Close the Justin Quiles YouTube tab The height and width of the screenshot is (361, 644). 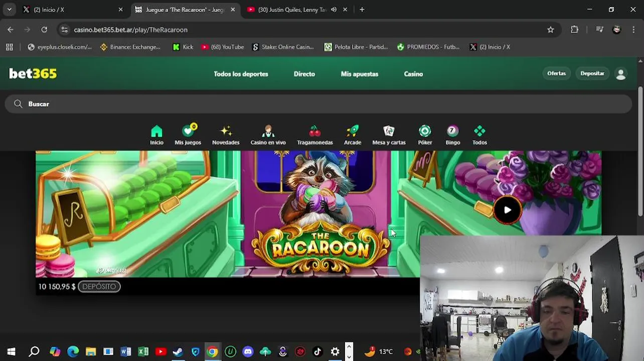345,10
